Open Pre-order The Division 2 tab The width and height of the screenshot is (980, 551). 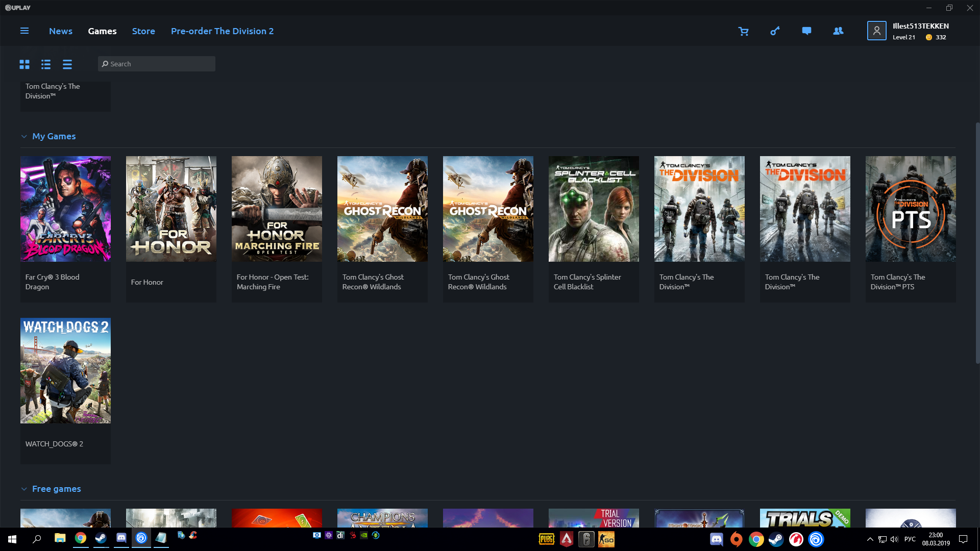222,31
